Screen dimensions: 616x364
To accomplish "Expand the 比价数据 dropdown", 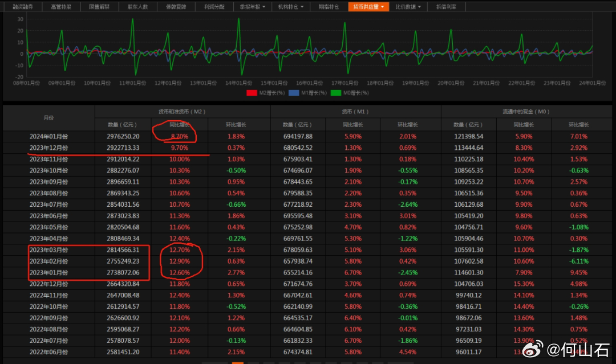I will tap(408, 7).
